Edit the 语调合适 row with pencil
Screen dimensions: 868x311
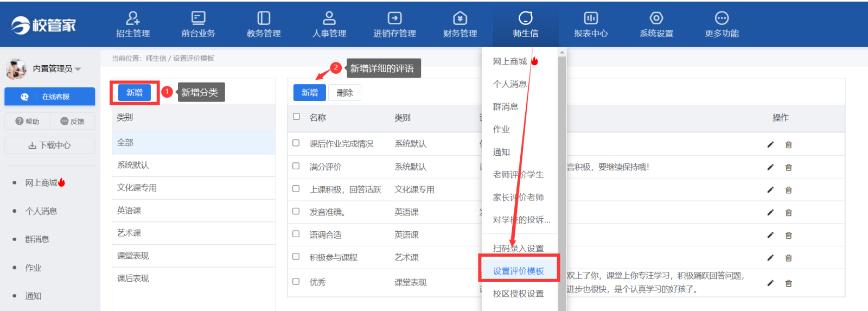[770, 235]
